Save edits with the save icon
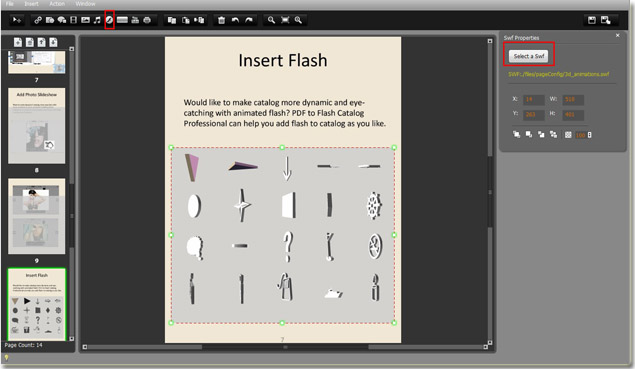This screenshot has height=369, width=635. point(592,20)
